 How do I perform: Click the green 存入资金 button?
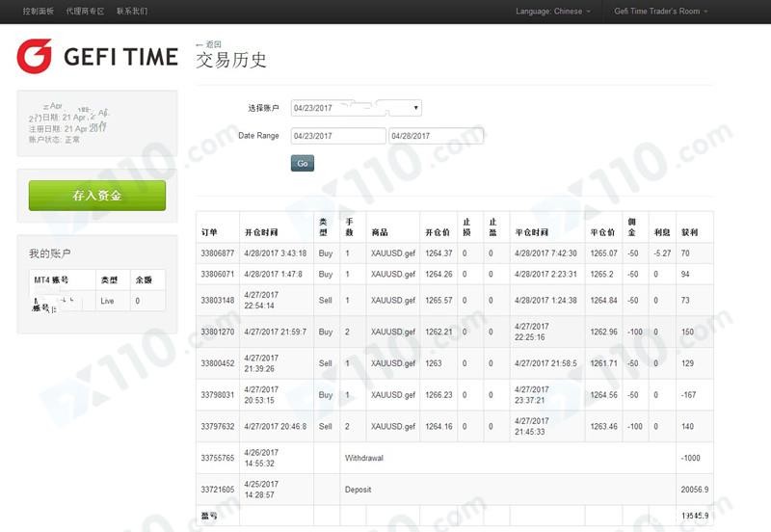click(97, 196)
